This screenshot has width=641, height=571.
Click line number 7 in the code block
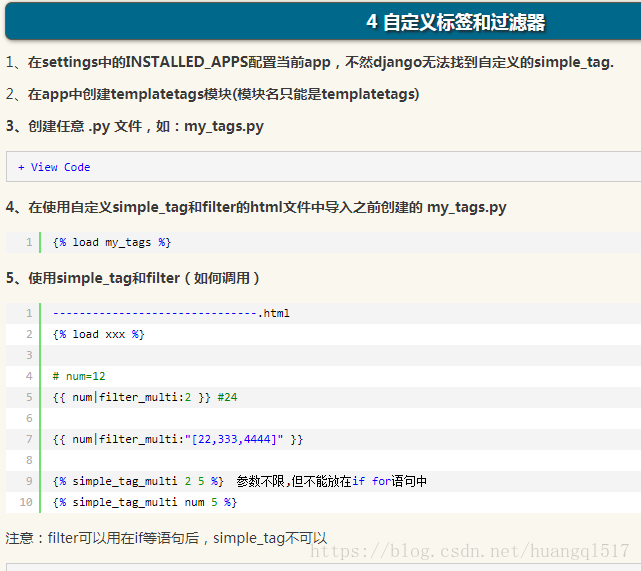[x=29, y=439]
